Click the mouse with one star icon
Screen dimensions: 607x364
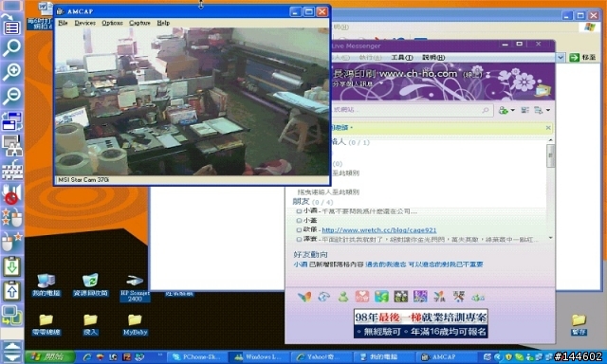pyautogui.click(x=11, y=242)
